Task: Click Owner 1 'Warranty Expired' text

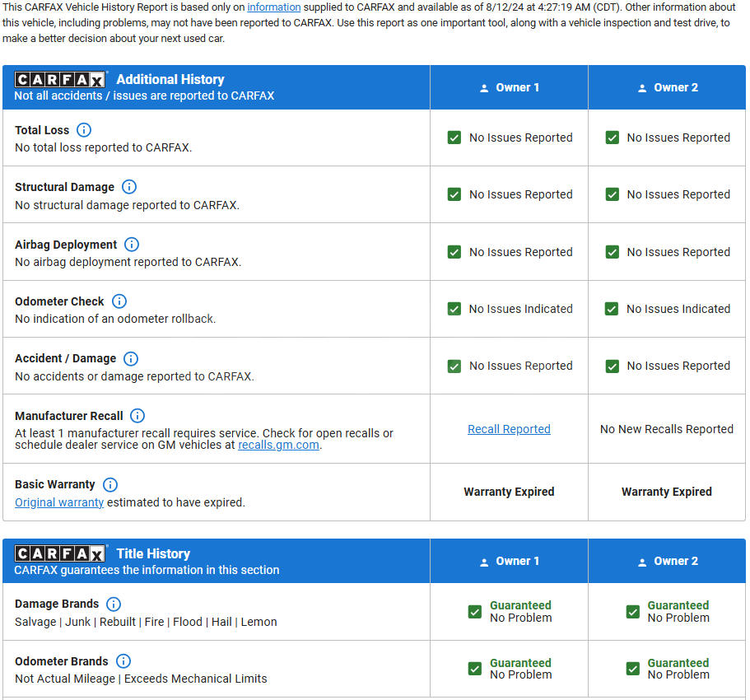Action: [x=509, y=492]
